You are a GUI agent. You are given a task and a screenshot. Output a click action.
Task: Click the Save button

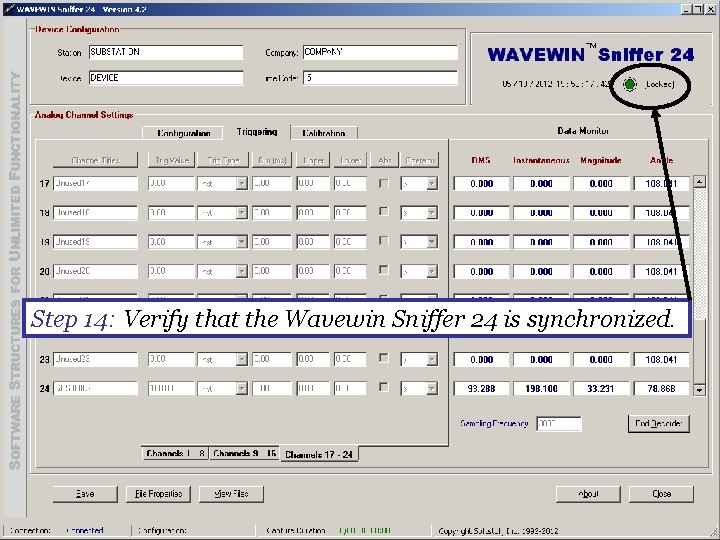click(x=85, y=494)
